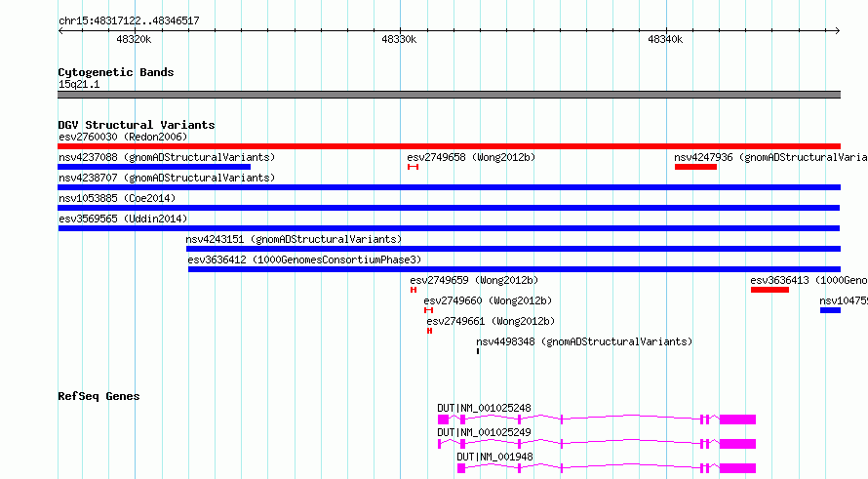Select the nsv4243151 gnomAD variant bar
Image resolution: width=868 pixels, height=479 pixels.
(513, 249)
